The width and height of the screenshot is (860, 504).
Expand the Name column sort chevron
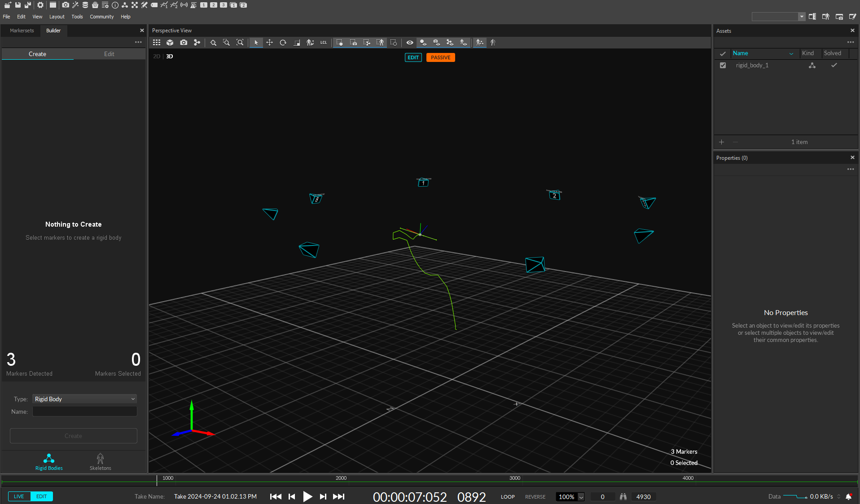791,53
